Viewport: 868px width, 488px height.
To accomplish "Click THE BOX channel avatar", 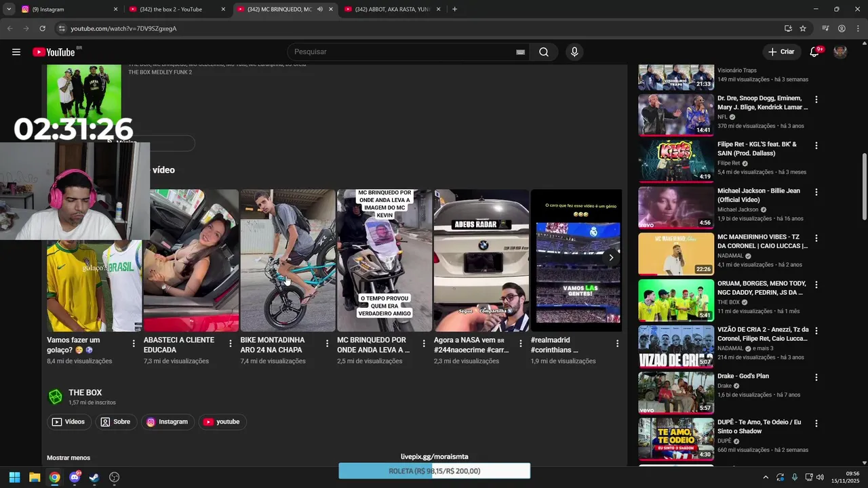I will (x=56, y=396).
